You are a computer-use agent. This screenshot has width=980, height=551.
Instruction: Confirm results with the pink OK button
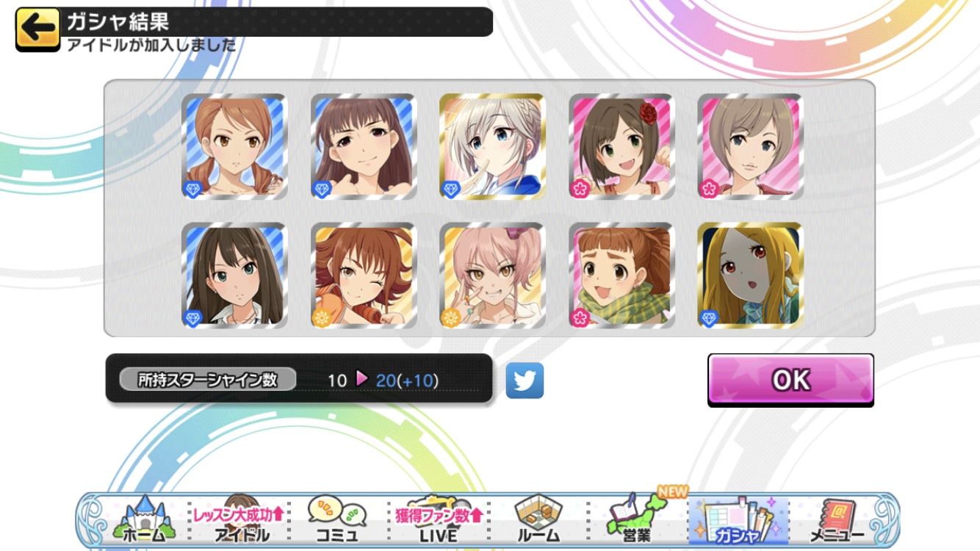pyautogui.click(x=790, y=380)
